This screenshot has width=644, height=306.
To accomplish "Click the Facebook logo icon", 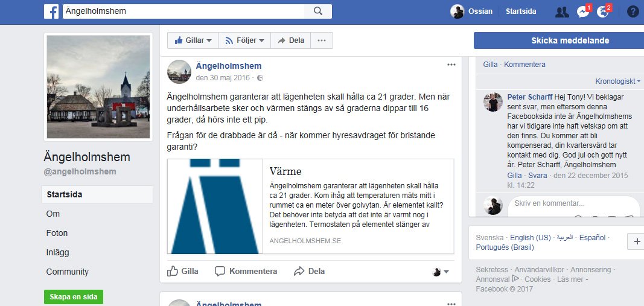I will pyautogui.click(x=51, y=11).
